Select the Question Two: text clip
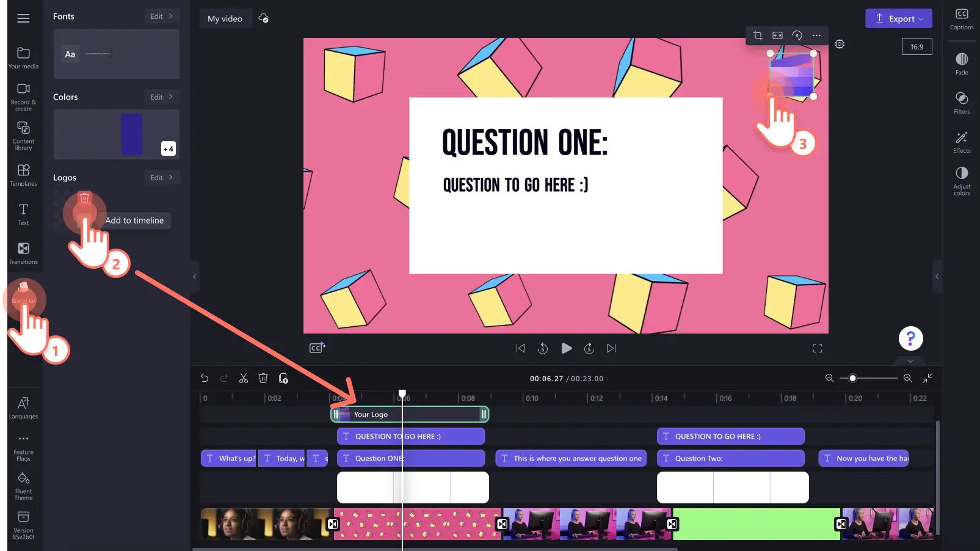Image resolution: width=980 pixels, height=551 pixels. coord(731,458)
